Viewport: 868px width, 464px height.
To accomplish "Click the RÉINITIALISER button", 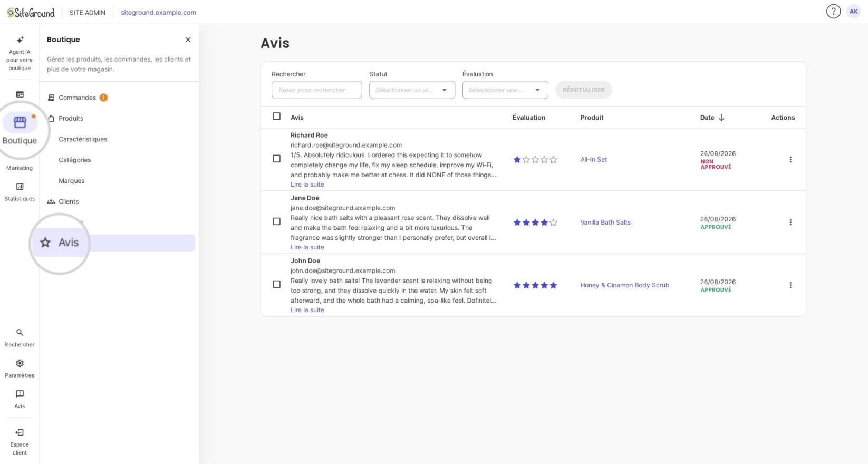I will pos(584,90).
